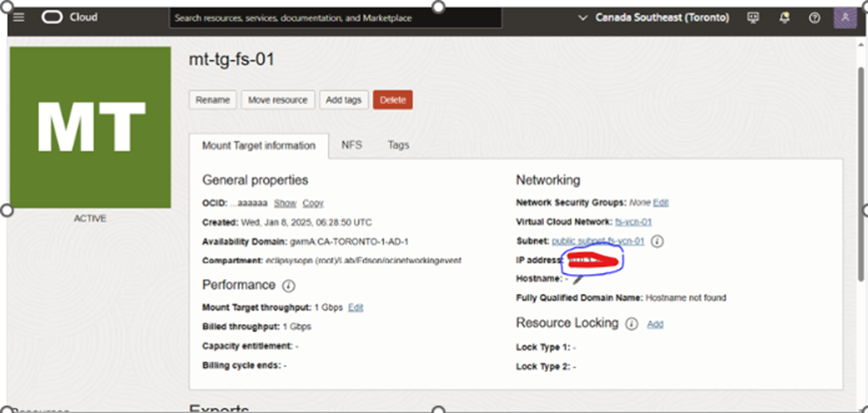
Task: Open the user profile avatar menu
Action: pos(845,18)
